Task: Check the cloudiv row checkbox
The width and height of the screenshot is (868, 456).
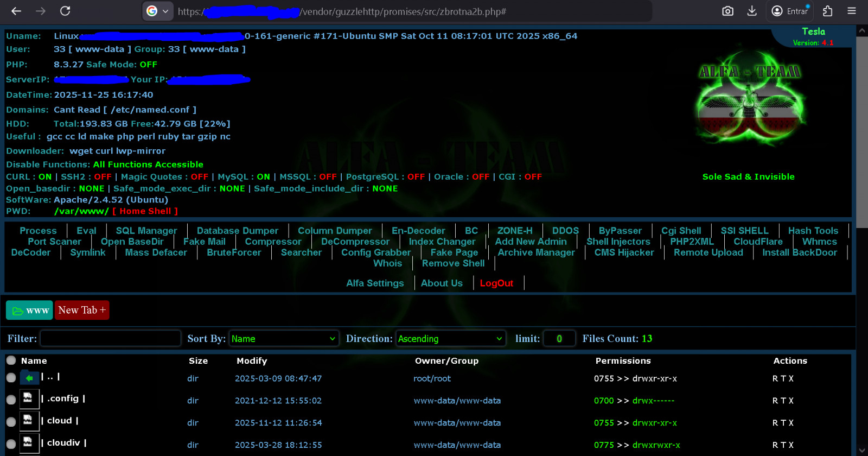Action: (11, 444)
